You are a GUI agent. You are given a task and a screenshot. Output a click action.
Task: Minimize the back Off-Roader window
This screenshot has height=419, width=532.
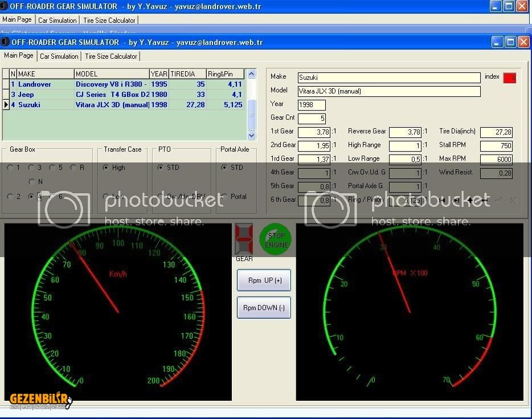coord(496,6)
